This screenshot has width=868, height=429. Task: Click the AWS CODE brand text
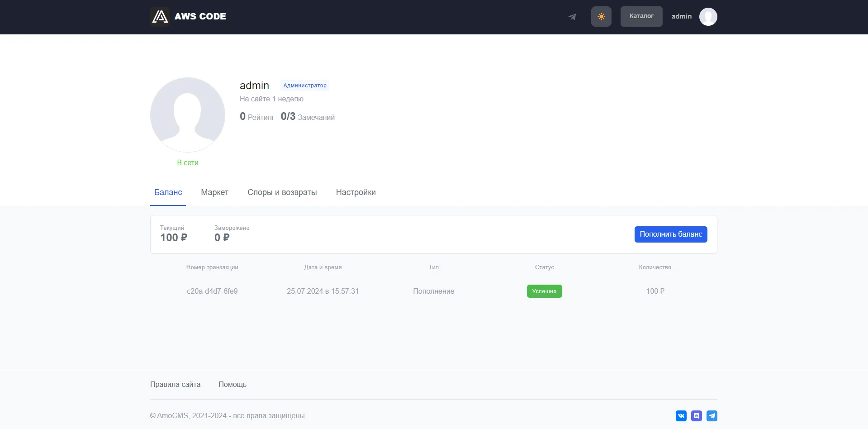200,17
